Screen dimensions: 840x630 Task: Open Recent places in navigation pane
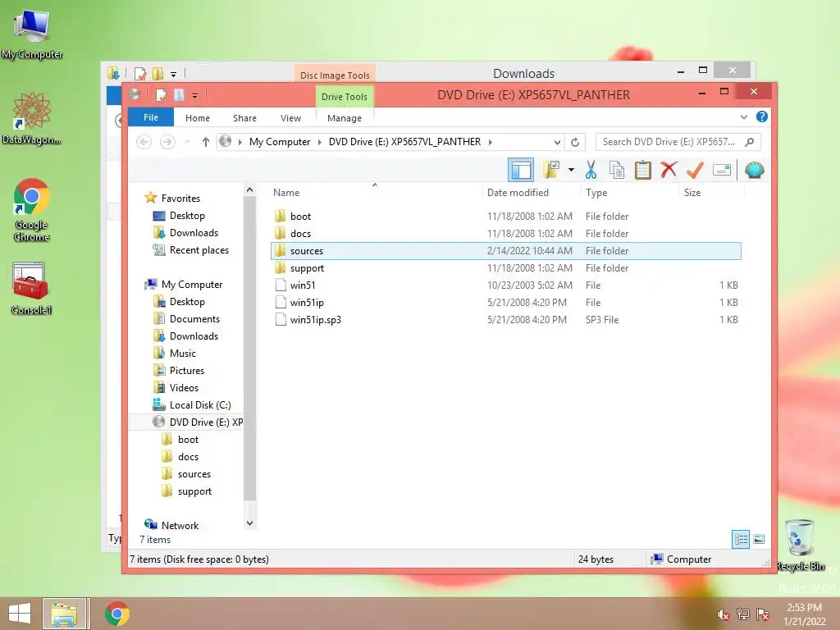click(199, 250)
